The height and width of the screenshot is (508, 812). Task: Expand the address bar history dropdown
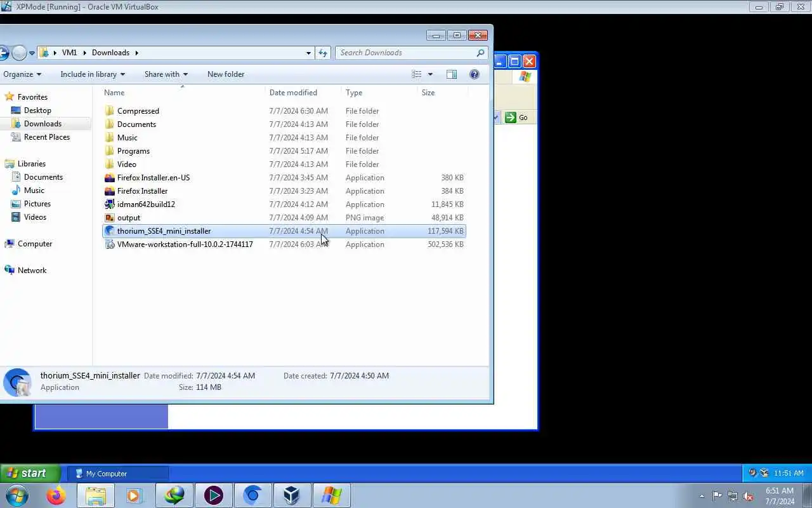point(309,53)
